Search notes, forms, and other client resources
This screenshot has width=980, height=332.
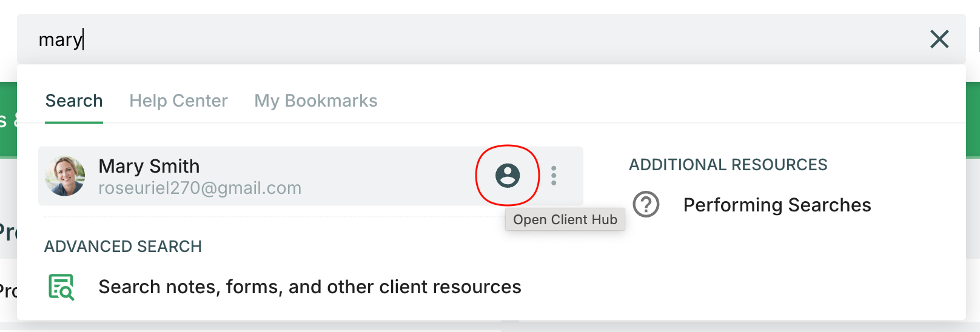click(309, 287)
